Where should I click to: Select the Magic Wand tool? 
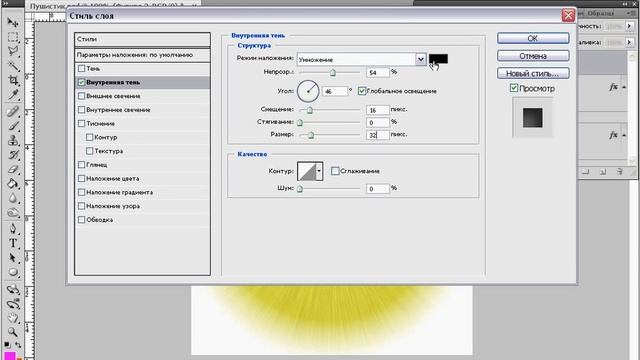click(13, 65)
